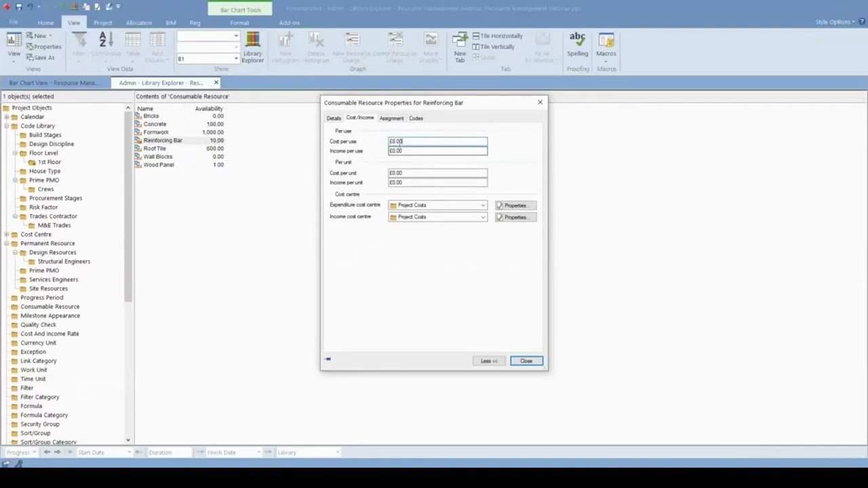Click the Less << button
This screenshot has width=868, height=488.
coord(489,361)
